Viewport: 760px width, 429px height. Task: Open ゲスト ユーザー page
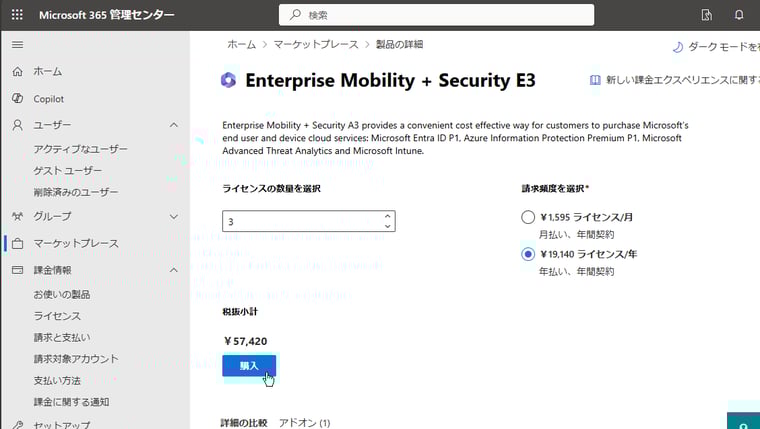point(67,171)
